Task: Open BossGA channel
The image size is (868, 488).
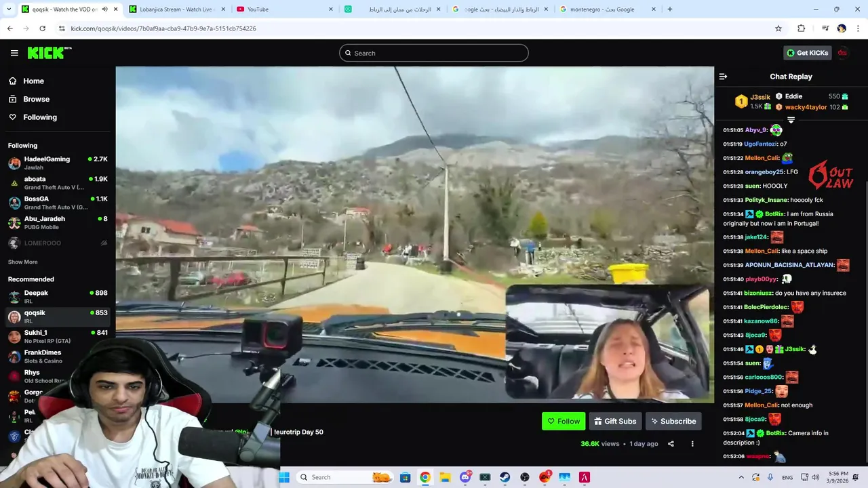Action: [58, 203]
